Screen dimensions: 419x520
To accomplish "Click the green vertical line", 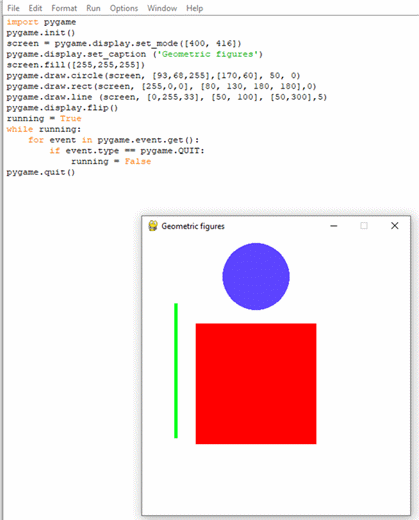I will [x=176, y=370].
